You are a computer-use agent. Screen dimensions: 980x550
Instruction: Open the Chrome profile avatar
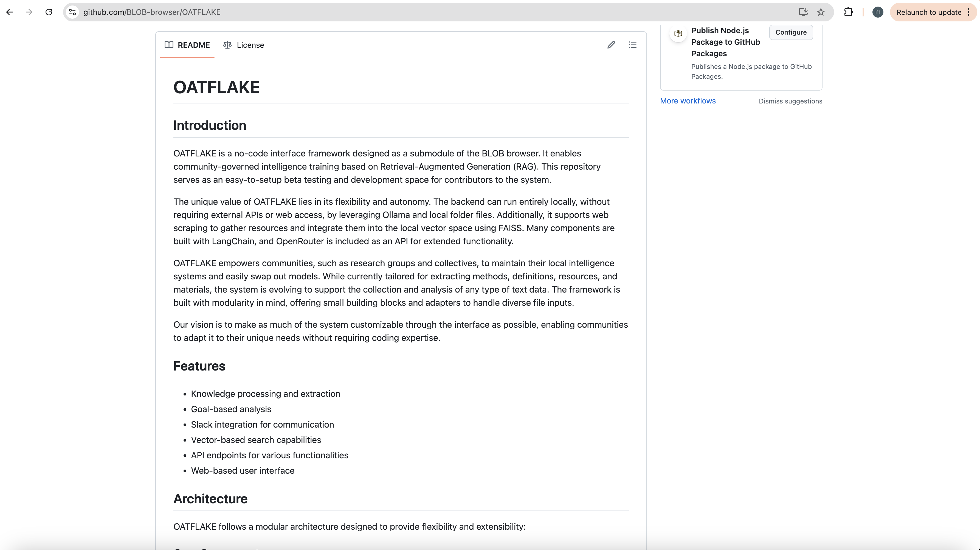click(878, 12)
